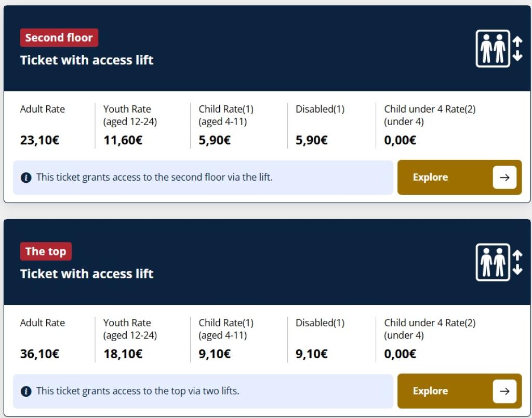Screen dimensions: 532x418
Task: Open the Second floor ticket heading
Action: [x=87, y=60]
